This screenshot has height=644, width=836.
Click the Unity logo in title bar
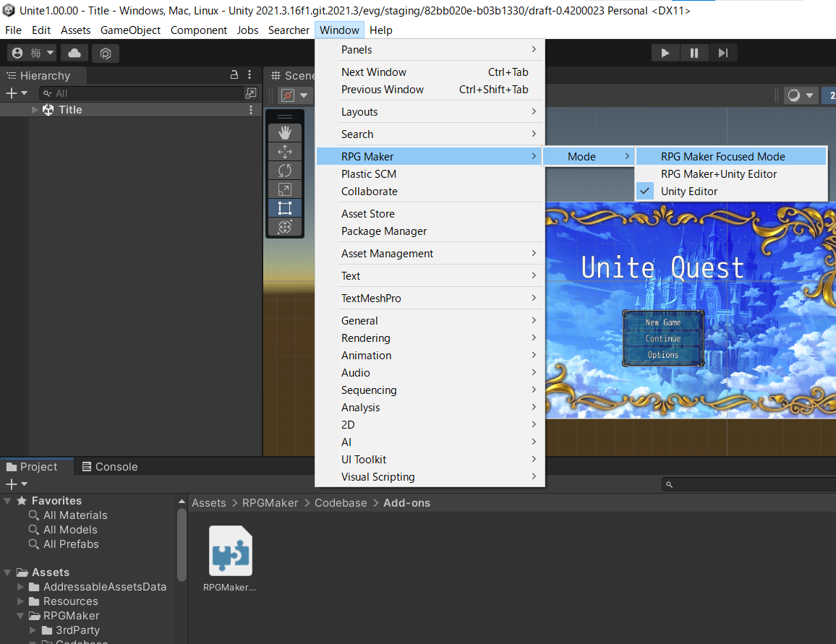tap(9, 11)
